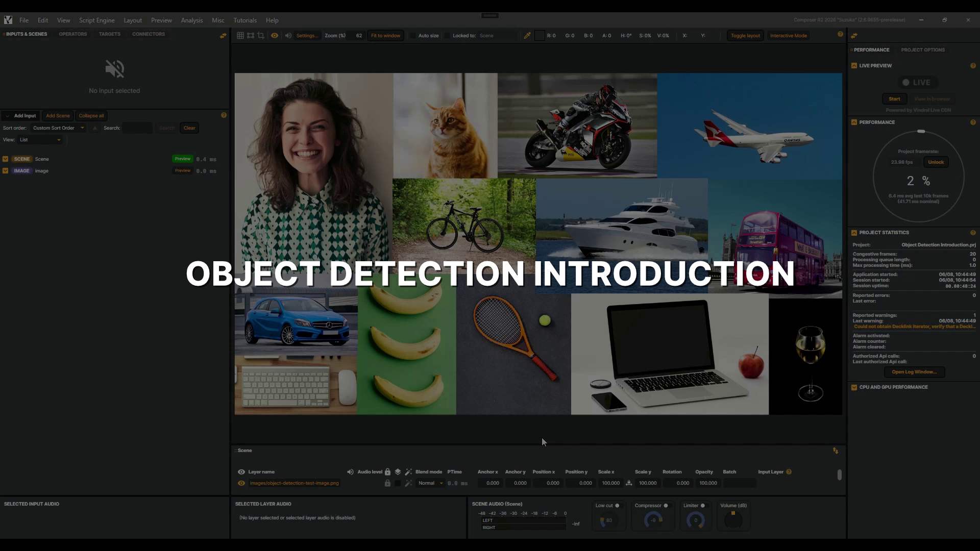Toggle the SCENE Scene checkbox

(x=6, y=159)
